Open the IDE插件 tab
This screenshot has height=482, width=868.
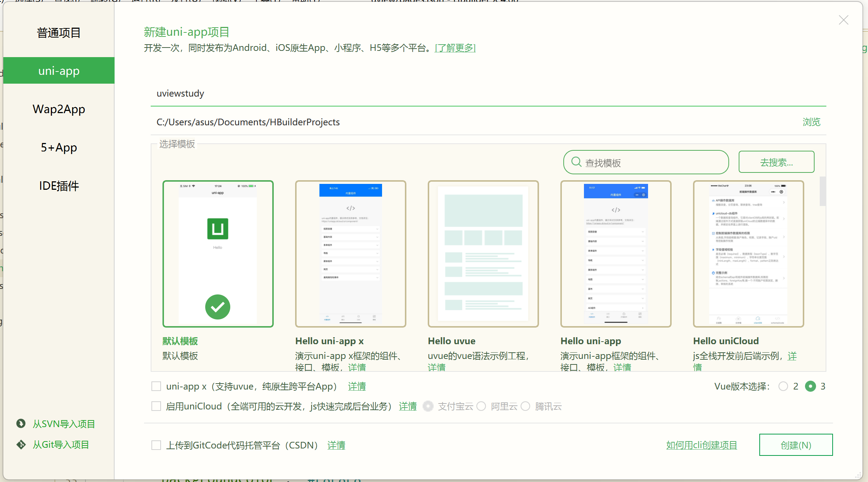coord(59,186)
